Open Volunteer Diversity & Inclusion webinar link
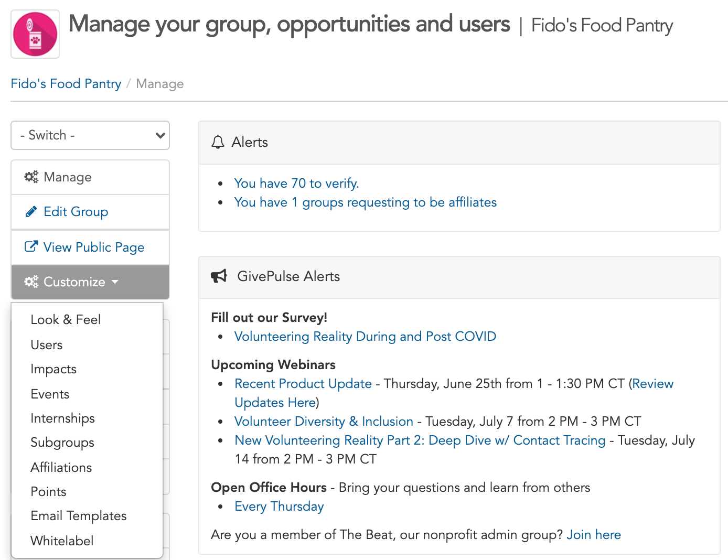The height and width of the screenshot is (560, 728). [324, 422]
